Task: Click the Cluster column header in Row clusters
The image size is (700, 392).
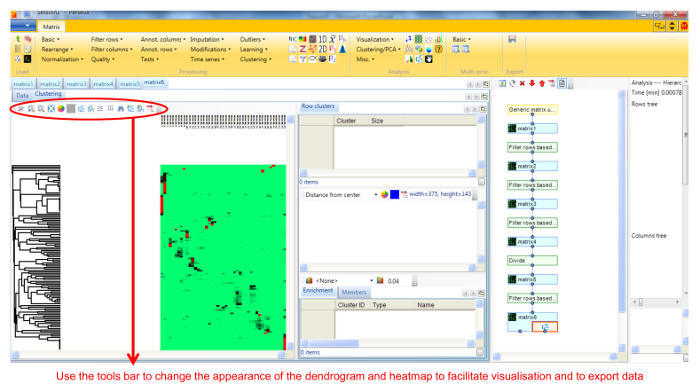Action: [x=346, y=121]
